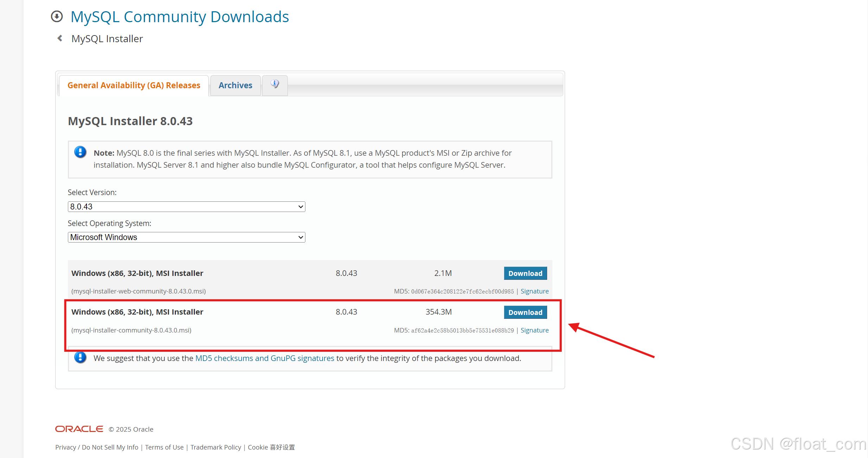Click the MySQL Installer 8.0.43 heading
Screen dimensions: 868x458
130,121
